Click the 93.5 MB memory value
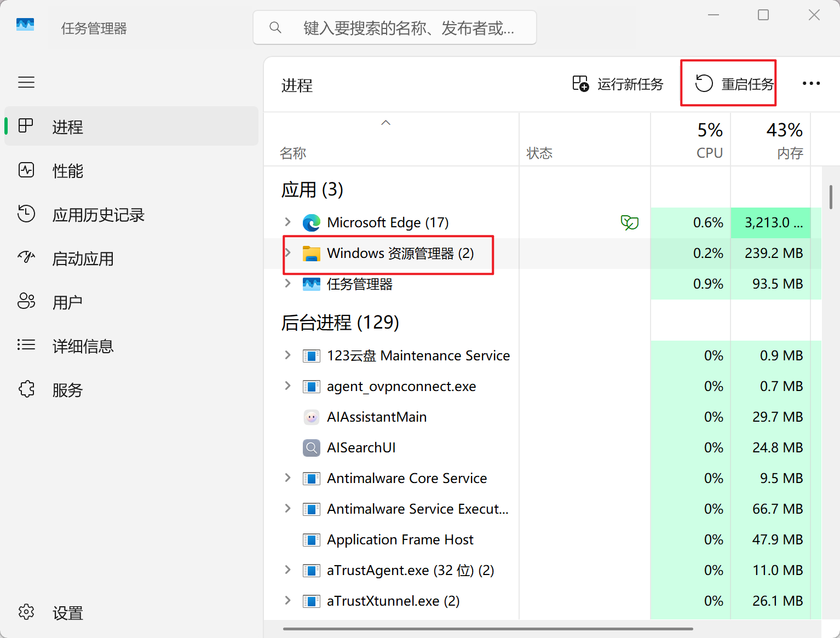Viewport: 840px width, 638px height. 778,284
